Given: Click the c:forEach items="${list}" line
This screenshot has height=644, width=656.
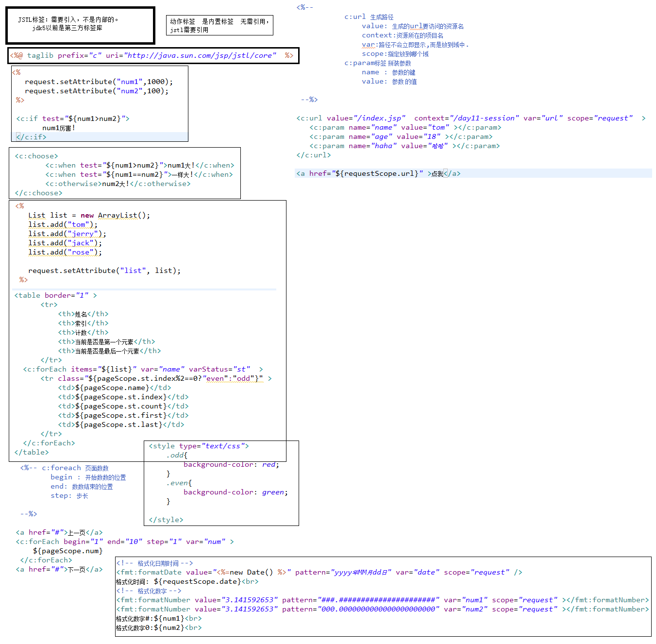Looking at the screenshot, I should coord(143,369).
